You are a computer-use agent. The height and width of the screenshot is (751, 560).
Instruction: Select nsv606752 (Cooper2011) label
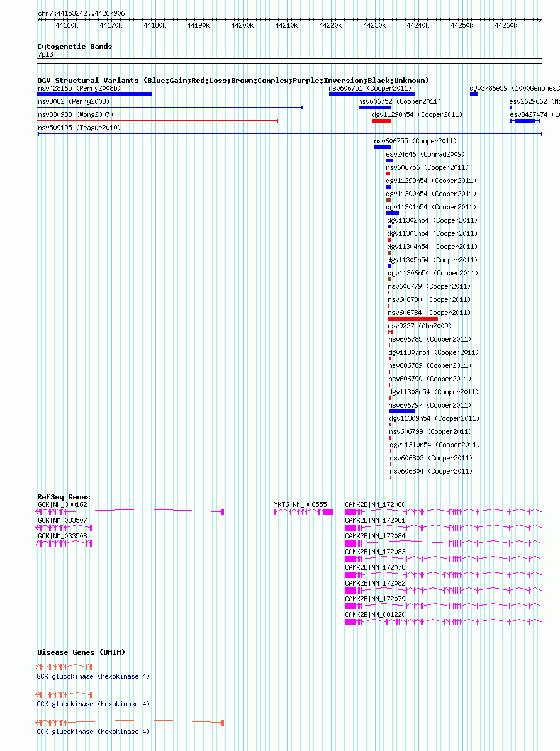tap(400, 101)
